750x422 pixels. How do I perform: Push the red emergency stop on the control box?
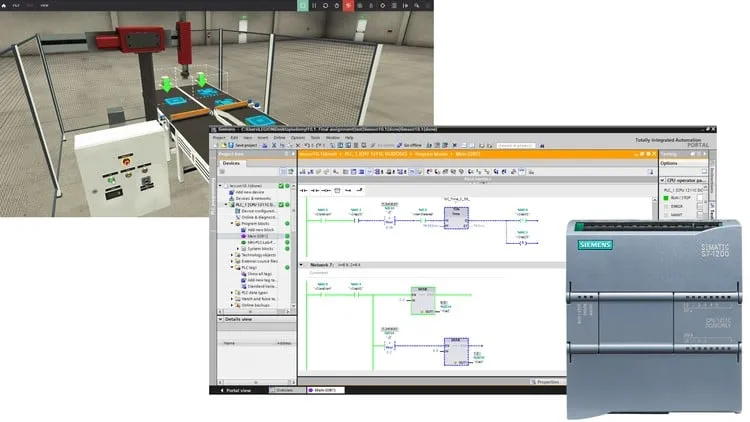pyautogui.click(x=126, y=162)
